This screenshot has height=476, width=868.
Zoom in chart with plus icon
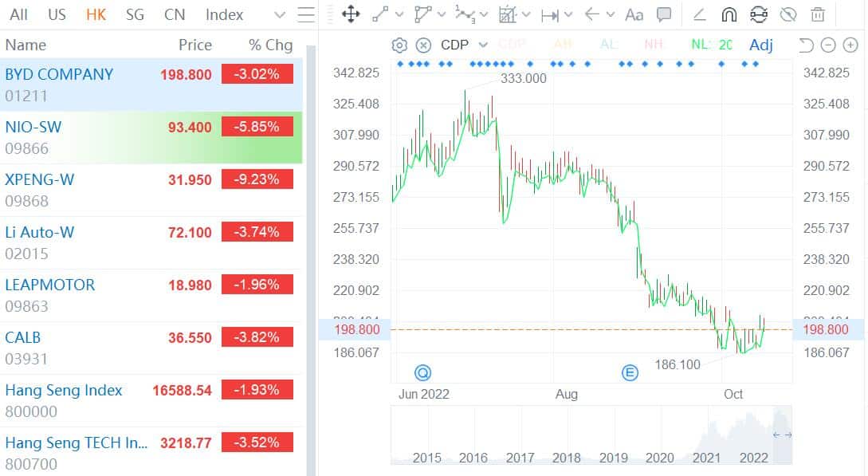[x=850, y=45]
